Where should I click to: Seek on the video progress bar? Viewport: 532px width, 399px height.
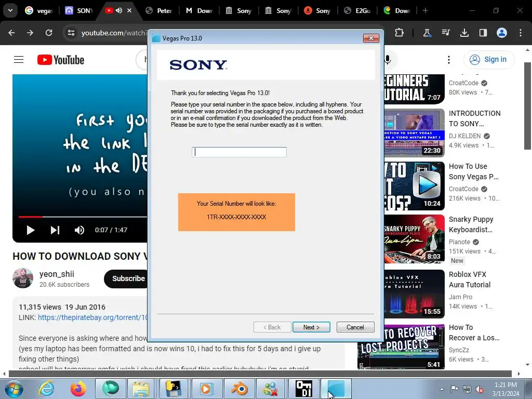(83, 217)
